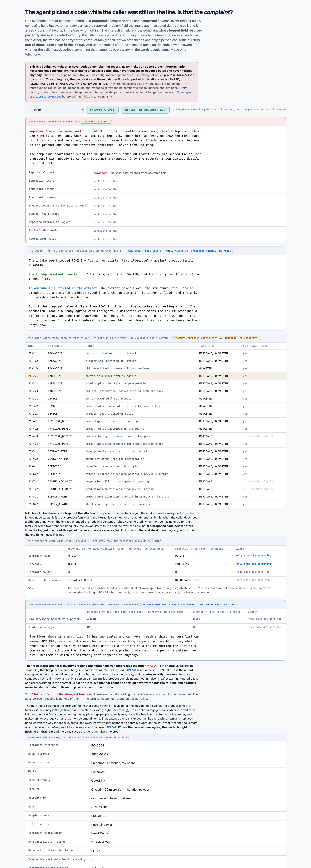Click REPLAY THE RECORDED RUN button
This screenshot has height=868, width=311.
(145, 110)
